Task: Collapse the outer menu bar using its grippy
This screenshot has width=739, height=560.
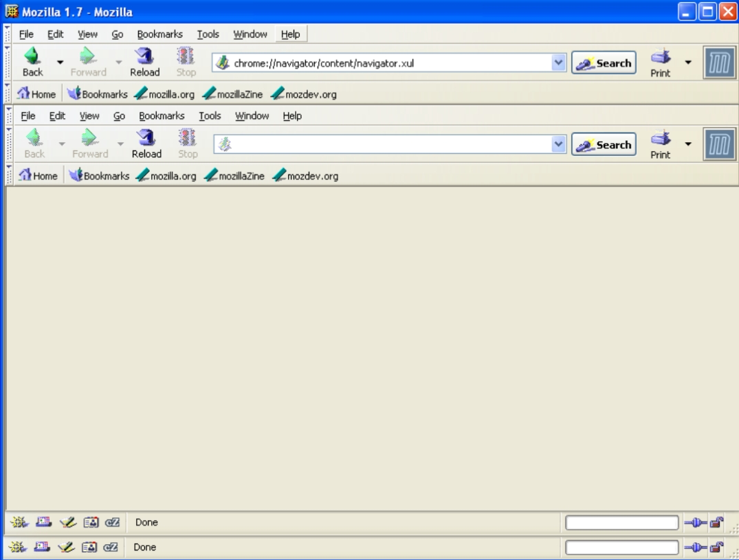Action: (7, 34)
